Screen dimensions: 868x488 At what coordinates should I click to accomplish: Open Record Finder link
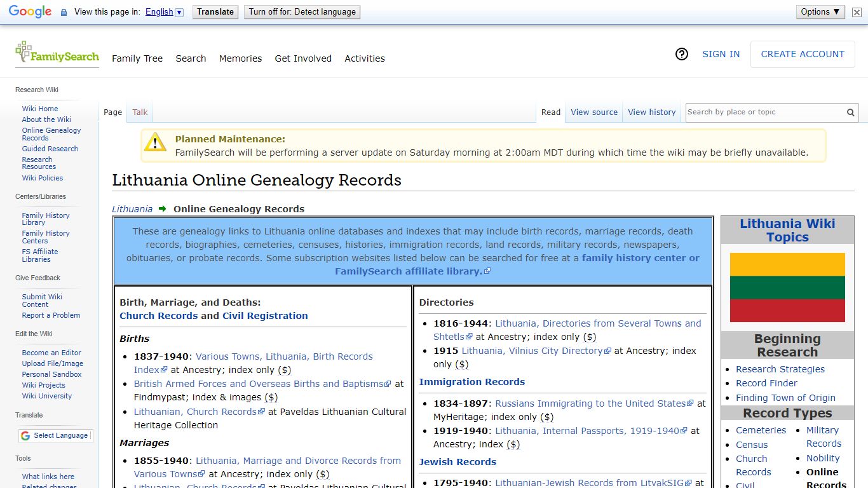pos(766,383)
